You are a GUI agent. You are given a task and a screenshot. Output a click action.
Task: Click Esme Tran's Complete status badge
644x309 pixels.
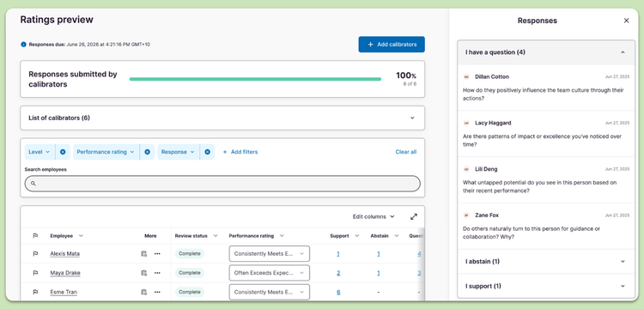[190, 292]
